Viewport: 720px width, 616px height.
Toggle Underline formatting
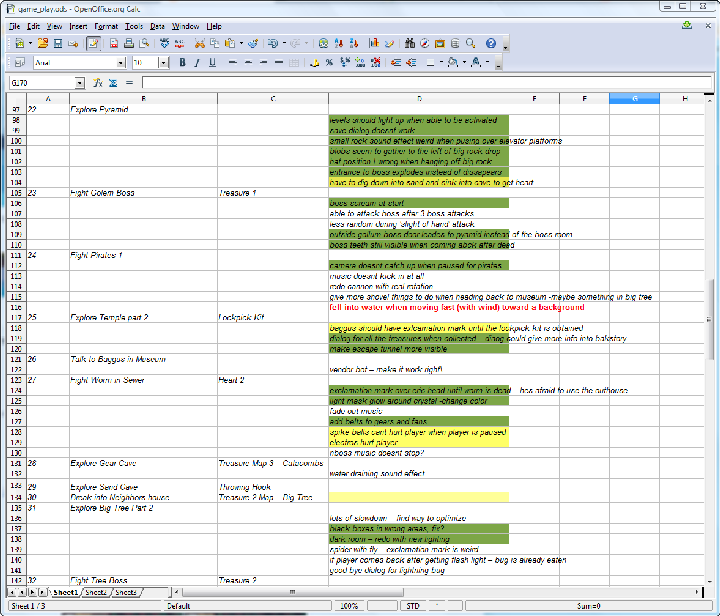pyautogui.click(x=212, y=62)
